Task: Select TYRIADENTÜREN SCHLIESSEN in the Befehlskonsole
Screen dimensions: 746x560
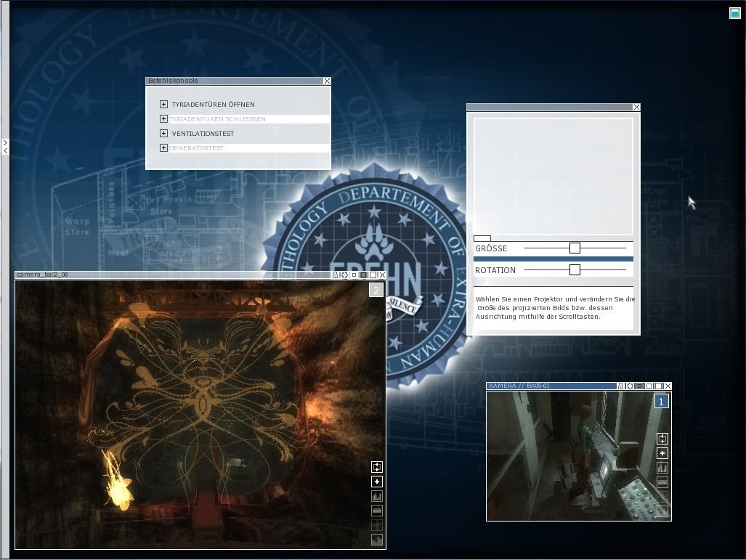Action: 217,119
